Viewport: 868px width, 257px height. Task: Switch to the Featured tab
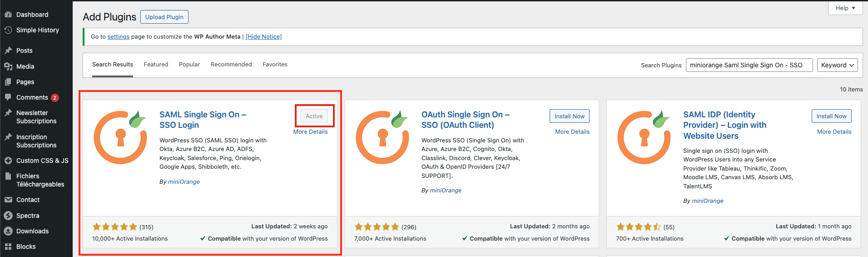point(156,65)
